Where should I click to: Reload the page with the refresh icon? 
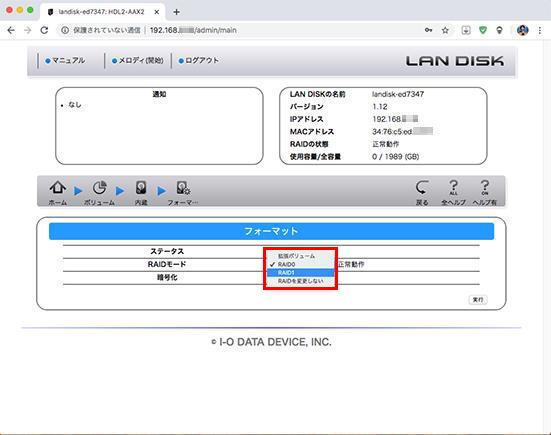[44, 30]
